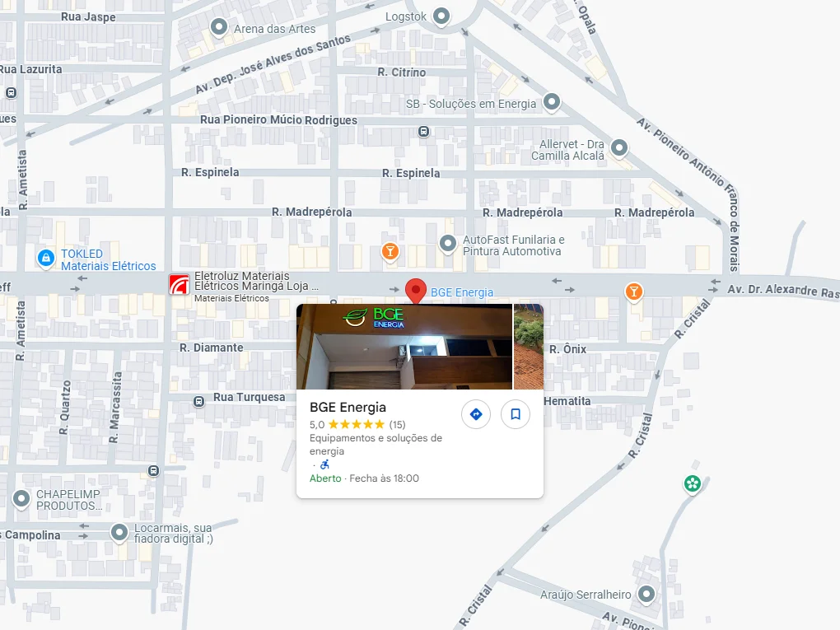Select the TOKLED Materiais Elétricos shopping marker
The image size is (840, 630).
click(45, 259)
